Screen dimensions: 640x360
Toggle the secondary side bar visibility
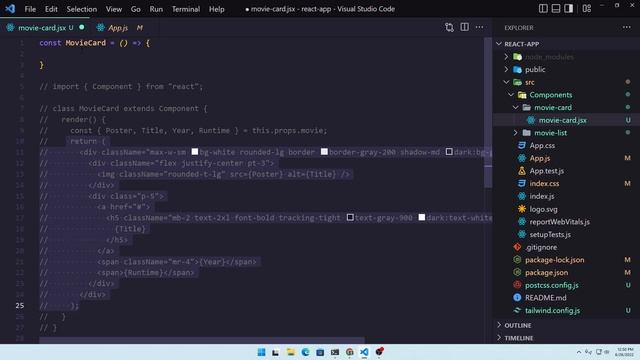coord(568,9)
